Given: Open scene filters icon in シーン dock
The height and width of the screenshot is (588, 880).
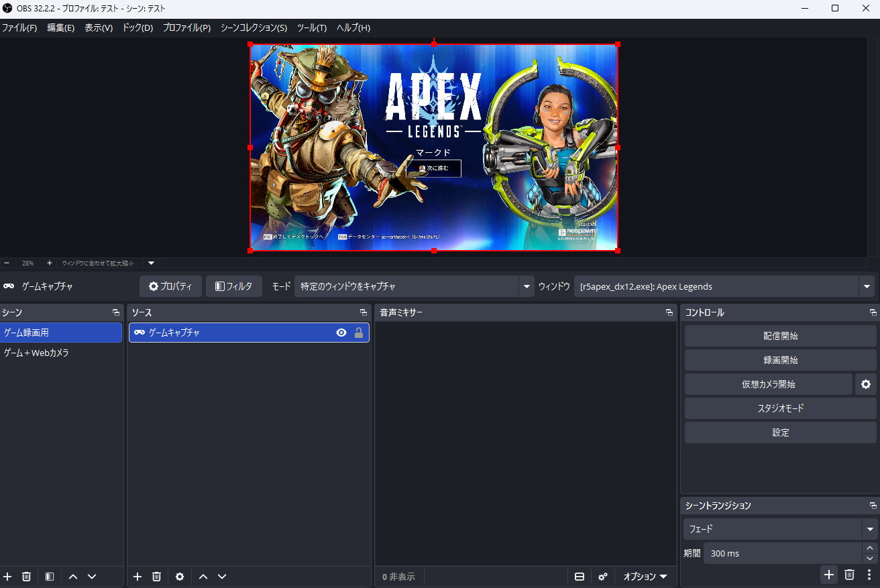Looking at the screenshot, I should click(x=50, y=577).
